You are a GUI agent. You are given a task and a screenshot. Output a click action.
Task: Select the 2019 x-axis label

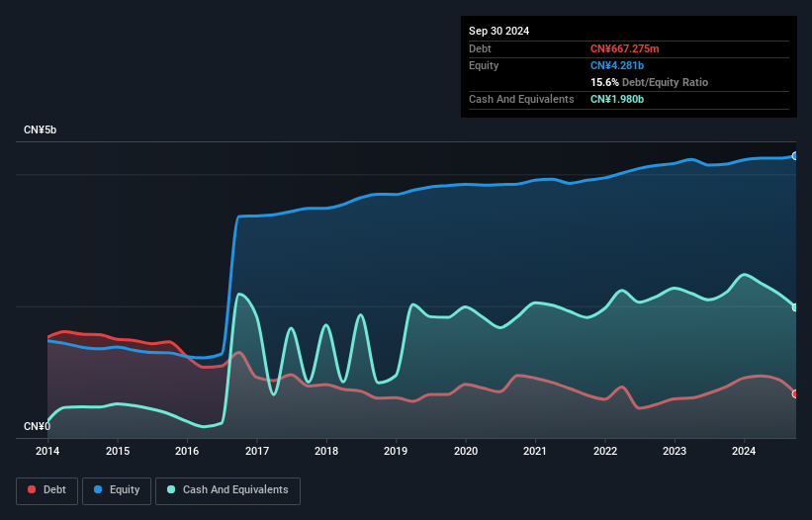click(x=396, y=451)
